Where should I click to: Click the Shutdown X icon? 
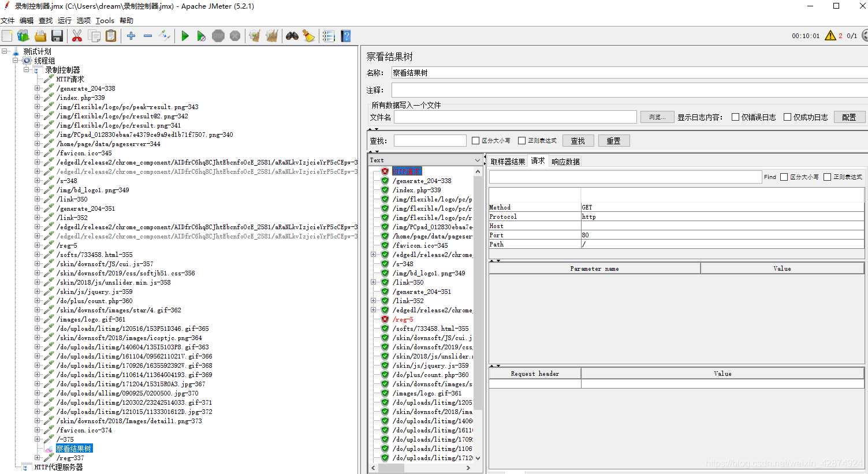(x=235, y=36)
